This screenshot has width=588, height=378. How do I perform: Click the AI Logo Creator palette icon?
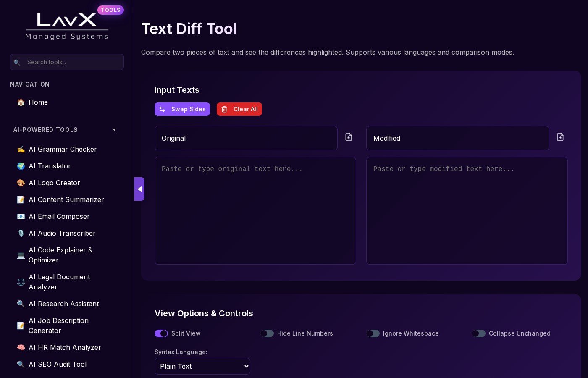coord(21,183)
